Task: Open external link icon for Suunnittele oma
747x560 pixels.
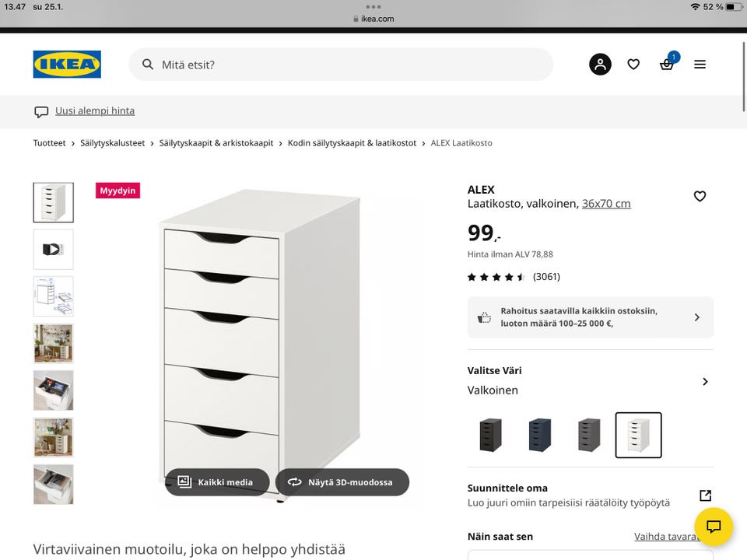Action: [705, 495]
